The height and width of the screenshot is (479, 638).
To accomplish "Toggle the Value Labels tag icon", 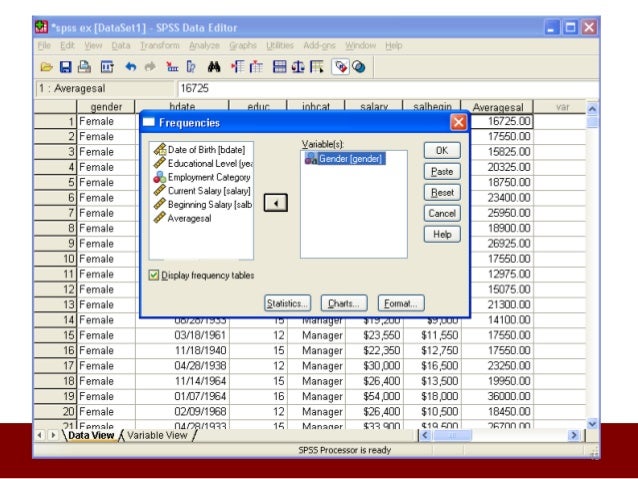I will tap(341, 67).
